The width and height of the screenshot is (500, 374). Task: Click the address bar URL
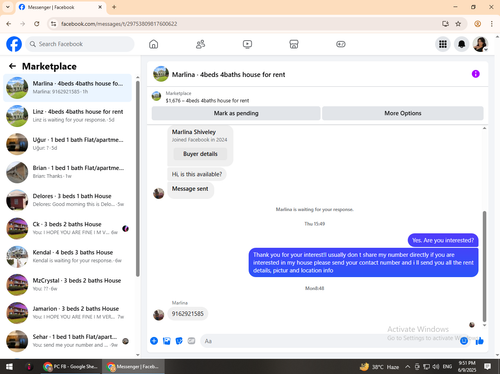[x=119, y=24]
